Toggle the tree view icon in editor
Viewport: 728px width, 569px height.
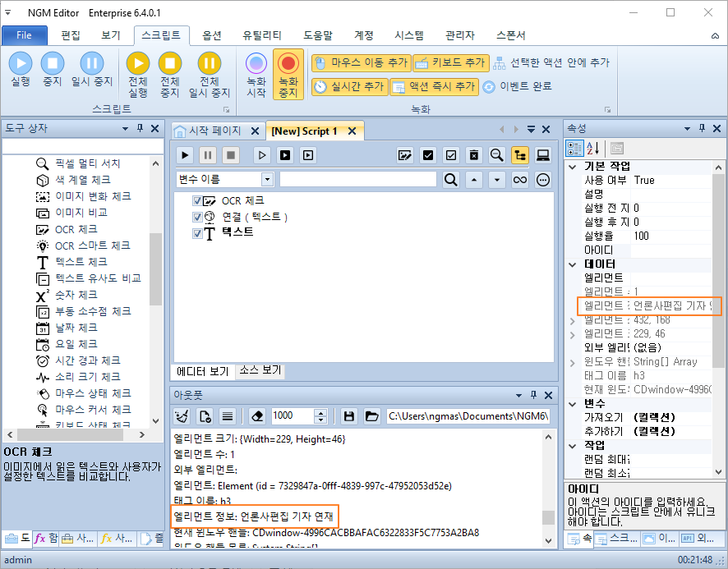point(520,155)
